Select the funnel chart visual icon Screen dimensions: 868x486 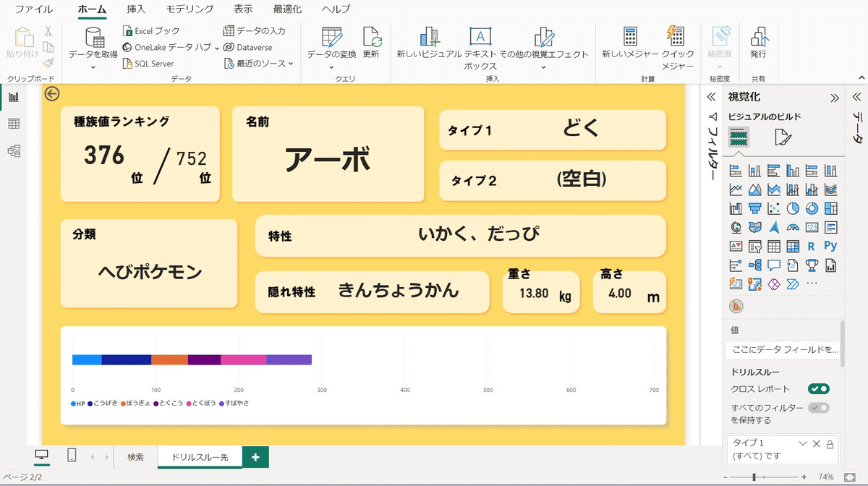[x=755, y=208]
